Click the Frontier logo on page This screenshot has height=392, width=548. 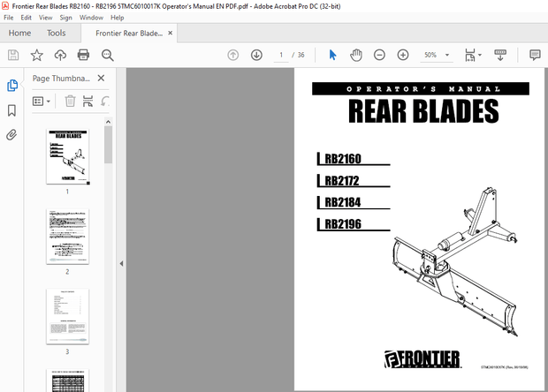click(422, 359)
